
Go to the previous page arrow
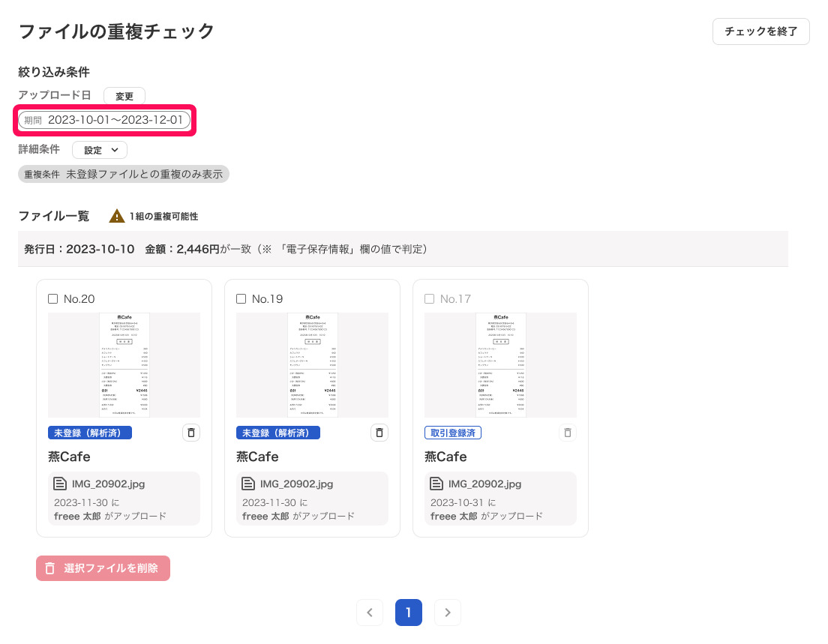[370, 613]
